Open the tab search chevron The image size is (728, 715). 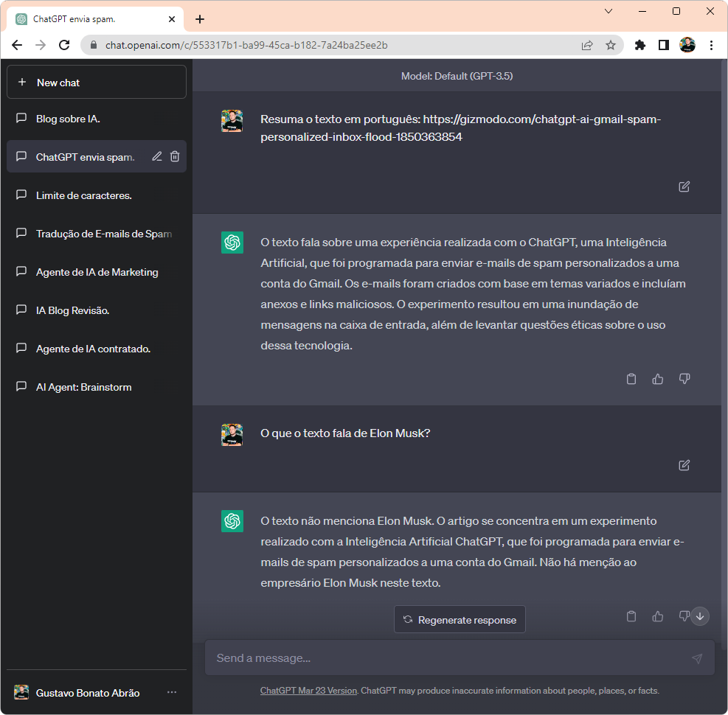tap(609, 11)
